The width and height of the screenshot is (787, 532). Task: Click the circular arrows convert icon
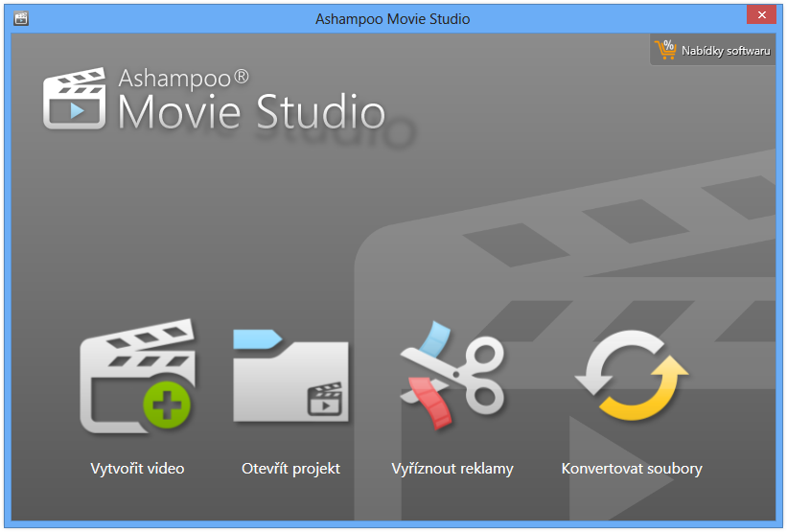tap(632, 375)
